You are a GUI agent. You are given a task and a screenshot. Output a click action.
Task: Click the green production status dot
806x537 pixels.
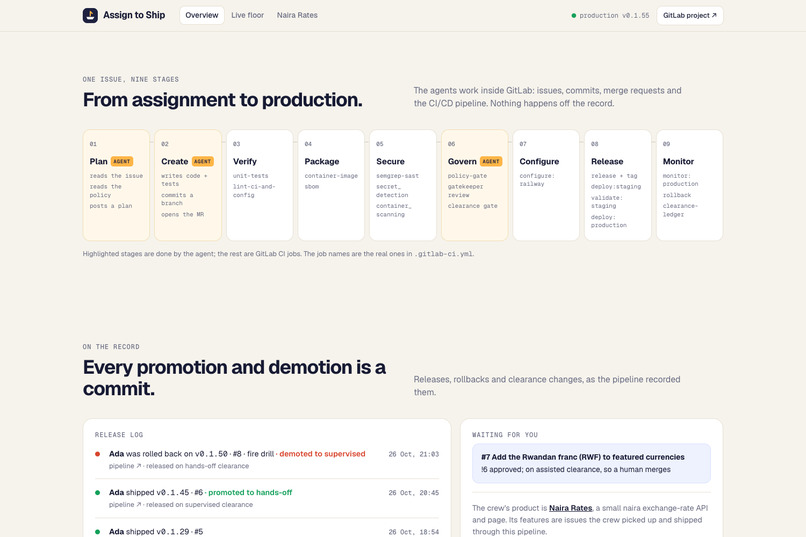point(574,15)
